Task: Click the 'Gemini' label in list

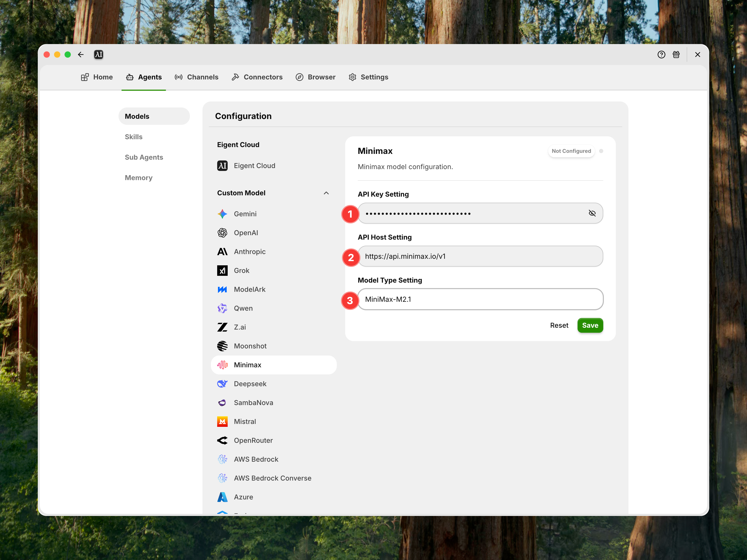Action: (245, 214)
